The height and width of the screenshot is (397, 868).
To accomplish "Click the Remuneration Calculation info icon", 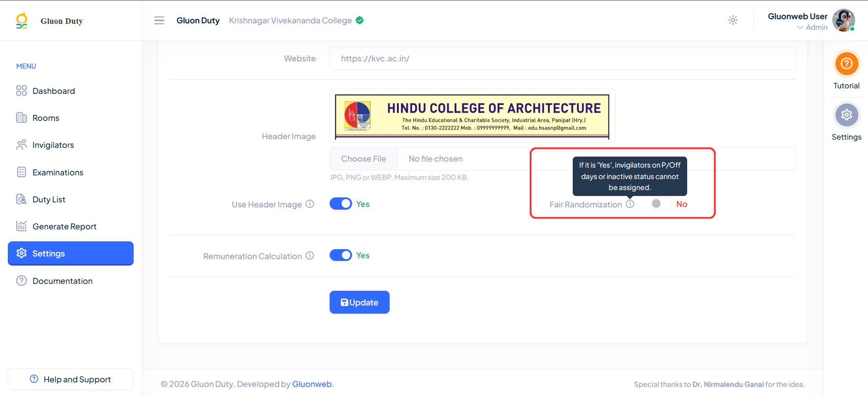I will click(x=310, y=256).
